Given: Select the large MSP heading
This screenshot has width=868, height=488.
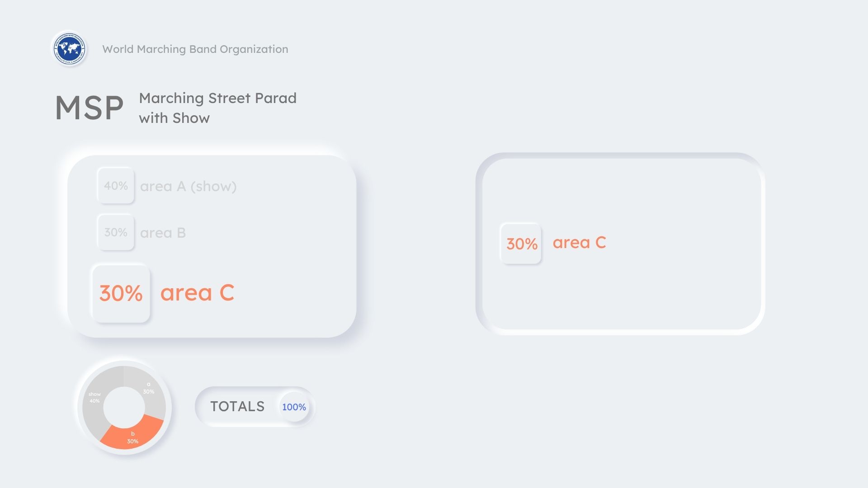Looking at the screenshot, I should point(89,108).
